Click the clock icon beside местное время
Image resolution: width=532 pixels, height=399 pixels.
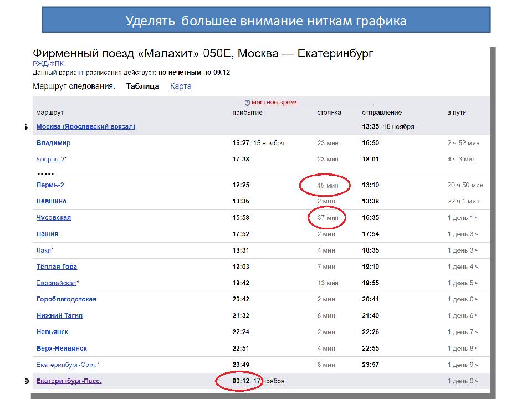247,103
